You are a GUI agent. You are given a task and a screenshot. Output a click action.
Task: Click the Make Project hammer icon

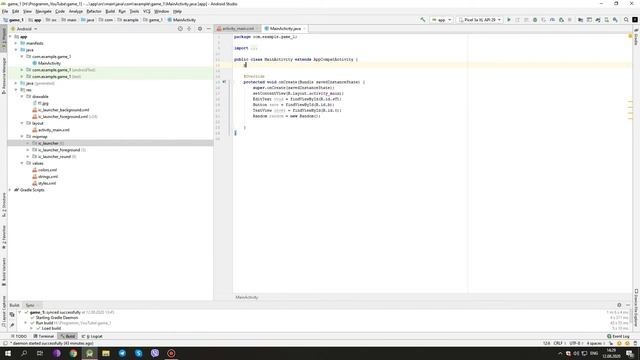pos(423,20)
